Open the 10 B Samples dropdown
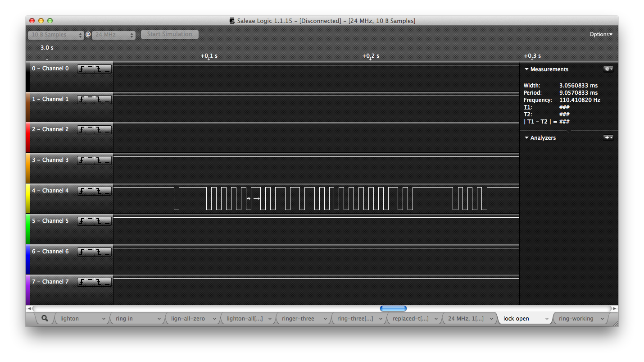 56,35
